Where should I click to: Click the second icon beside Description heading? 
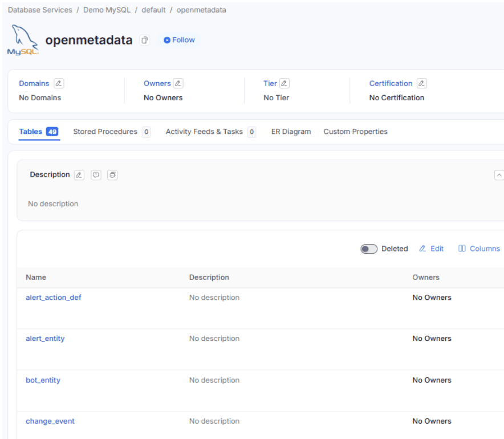coord(96,175)
